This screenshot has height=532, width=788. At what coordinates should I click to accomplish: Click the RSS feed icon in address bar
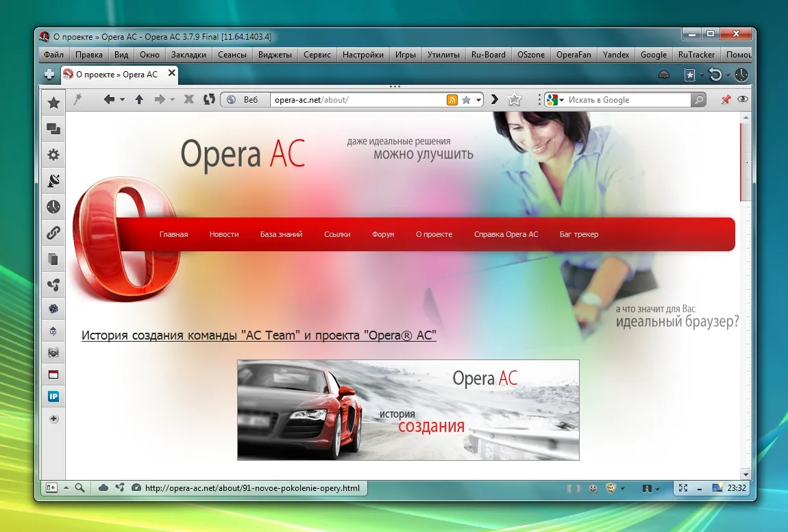[x=452, y=100]
